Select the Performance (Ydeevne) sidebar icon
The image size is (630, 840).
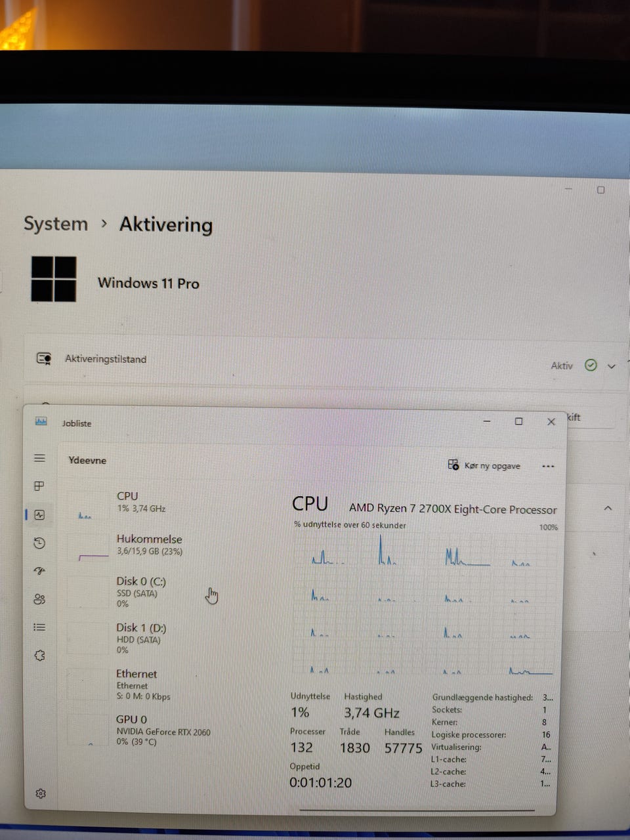pos(39,514)
